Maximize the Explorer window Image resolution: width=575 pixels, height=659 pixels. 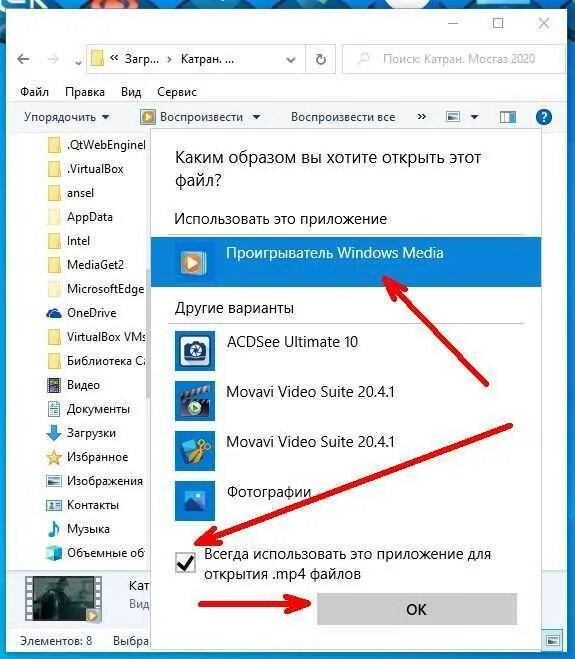click(498, 23)
